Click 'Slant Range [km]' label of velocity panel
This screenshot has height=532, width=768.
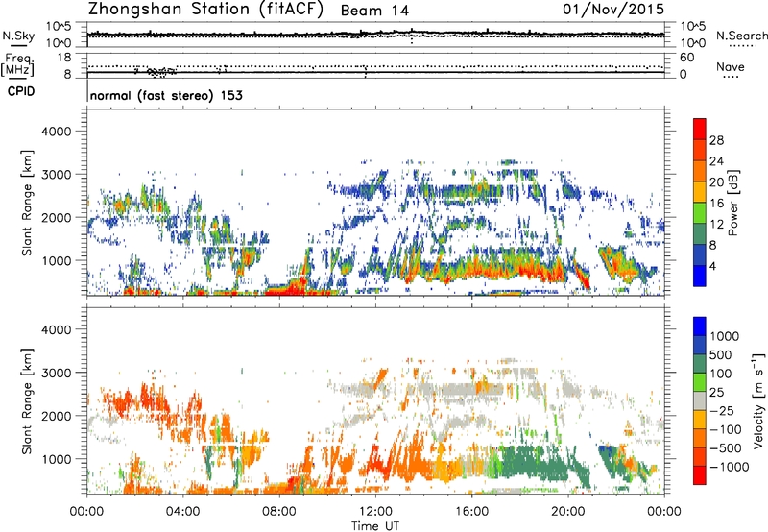tap(27, 400)
